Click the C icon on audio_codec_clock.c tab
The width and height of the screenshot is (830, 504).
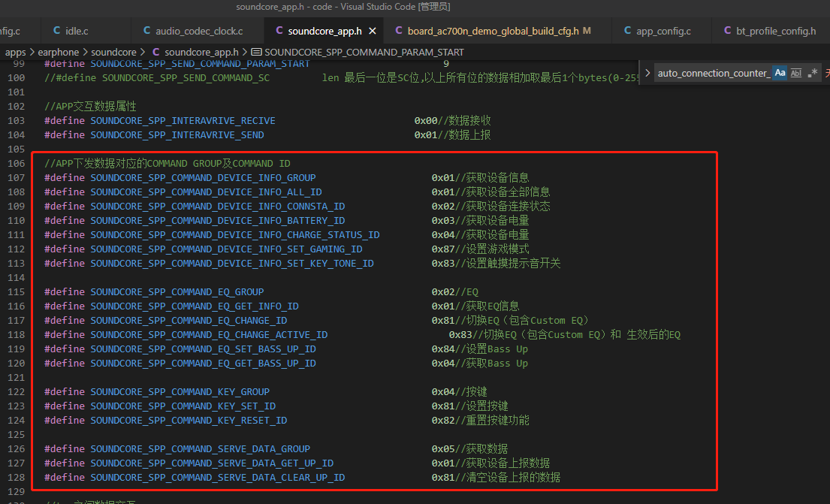point(146,31)
